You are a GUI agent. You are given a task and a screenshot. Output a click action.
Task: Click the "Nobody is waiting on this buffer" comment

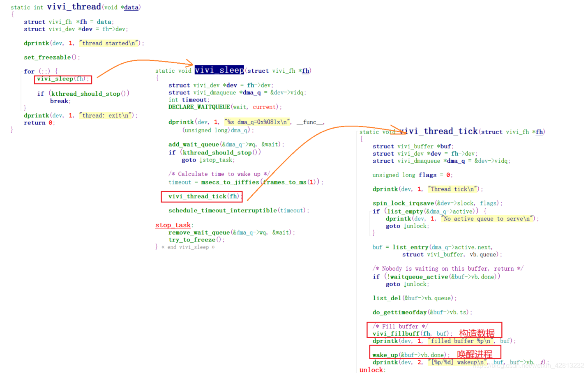coord(448,269)
